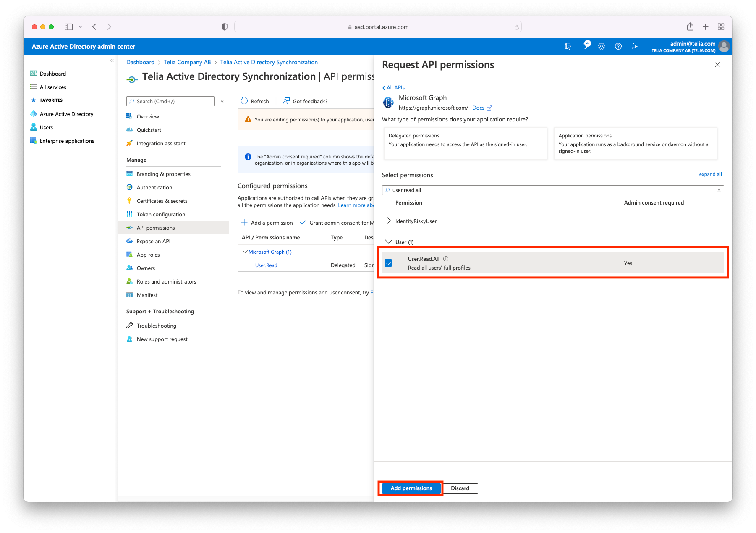Click the Refresh toolbar button
Image resolution: width=756 pixels, height=533 pixels.
[255, 101]
